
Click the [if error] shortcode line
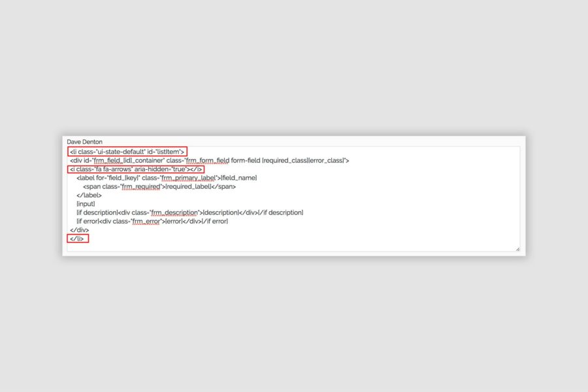[152, 221]
